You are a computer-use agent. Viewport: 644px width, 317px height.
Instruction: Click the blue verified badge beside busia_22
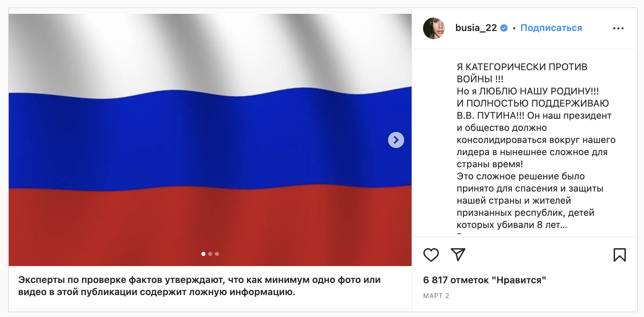tap(504, 28)
